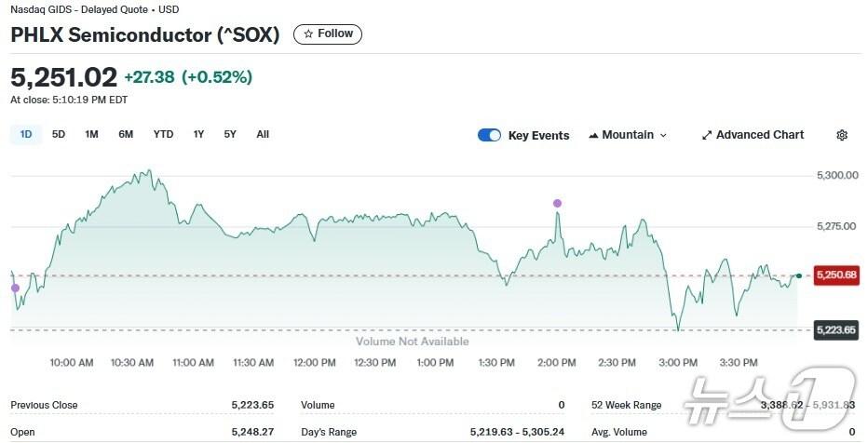Click the Mountain chart type icon
This screenshot has width=868, height=443.
click(x=593, y=135)
